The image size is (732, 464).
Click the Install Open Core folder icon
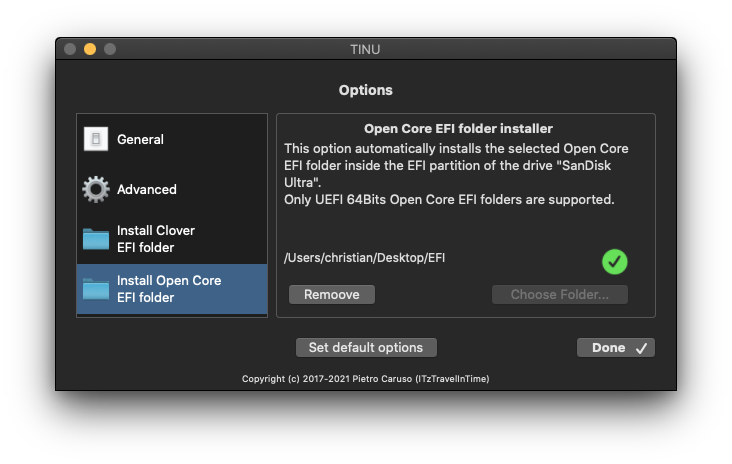pos(96,289)
